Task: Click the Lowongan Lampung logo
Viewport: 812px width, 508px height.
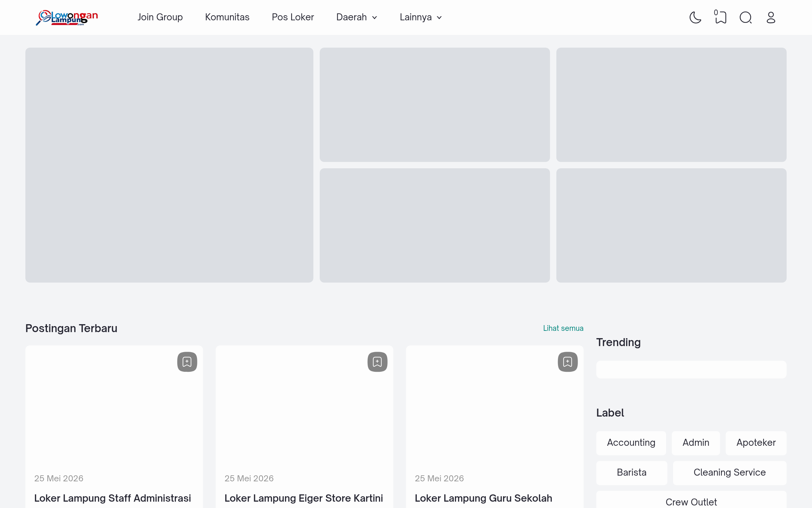Action: (x=67, y=17)
